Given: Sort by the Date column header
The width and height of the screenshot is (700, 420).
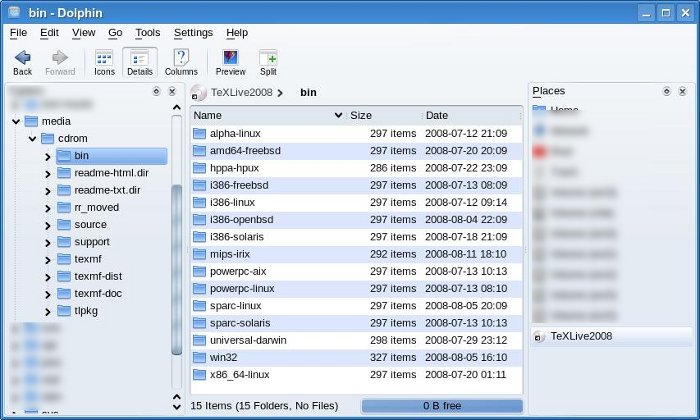Looking at the screenshot, I should [471, 116].
